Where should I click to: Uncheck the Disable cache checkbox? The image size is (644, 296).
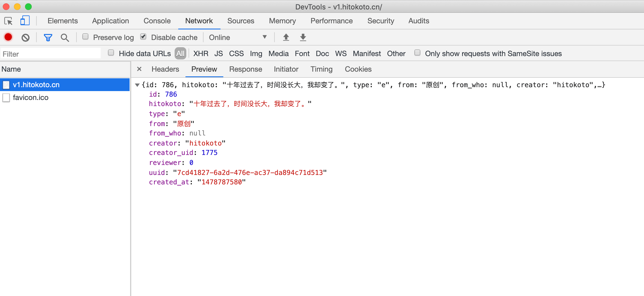coord(143,37)
